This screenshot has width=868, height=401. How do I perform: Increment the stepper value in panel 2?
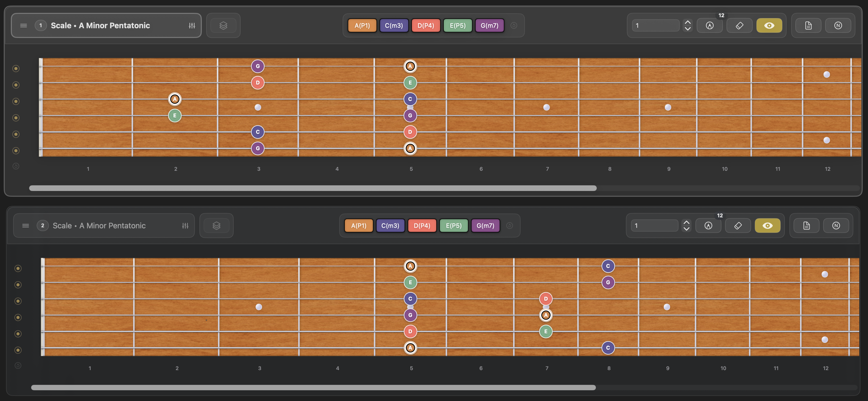pyautogui.click(x=686, y=222)
